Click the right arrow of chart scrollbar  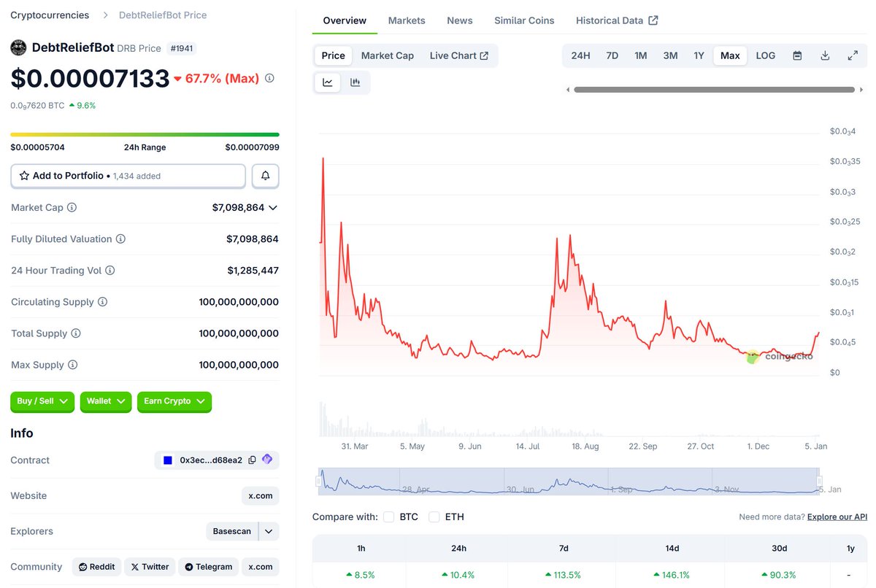(x=860, y=90)
